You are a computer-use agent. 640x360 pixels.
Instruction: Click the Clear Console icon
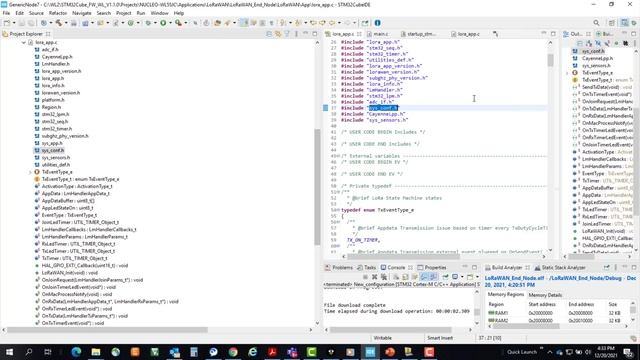click(x=396, y=277)
